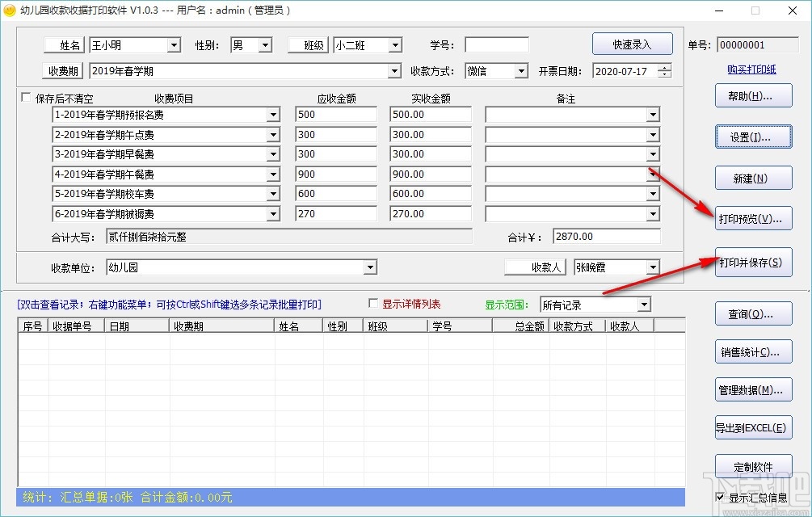Open the 帮助(H) dialog
The image size is (812, 517).
coord(752,95)
